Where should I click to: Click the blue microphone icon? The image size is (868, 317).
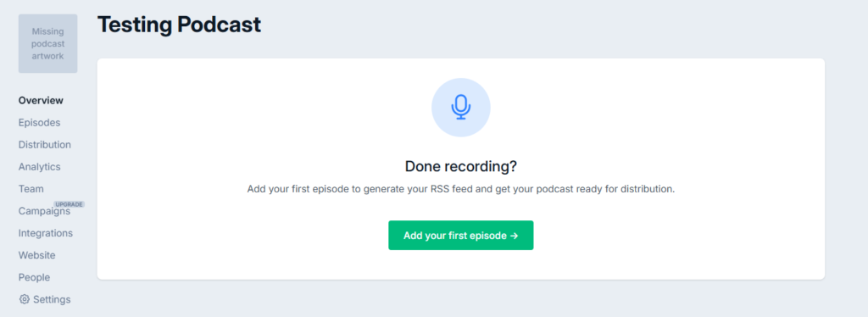click(x=460, y=107)
